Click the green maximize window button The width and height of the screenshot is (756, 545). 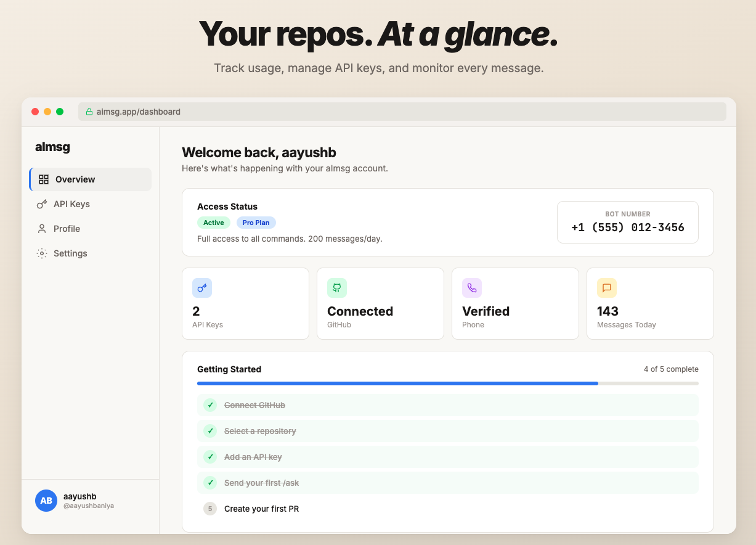(60, 112)
